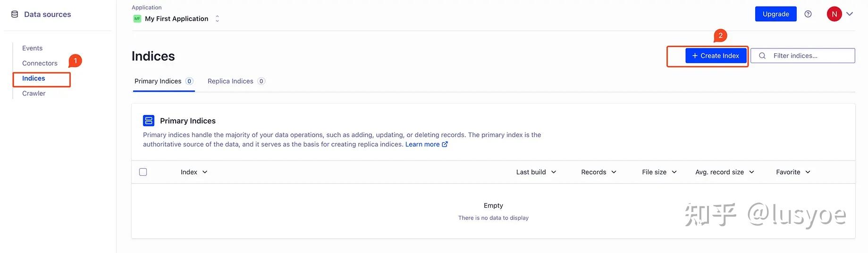868x253 pixels.
Task: Open the account menu chevron beside avatar
Action: [850, 14]
